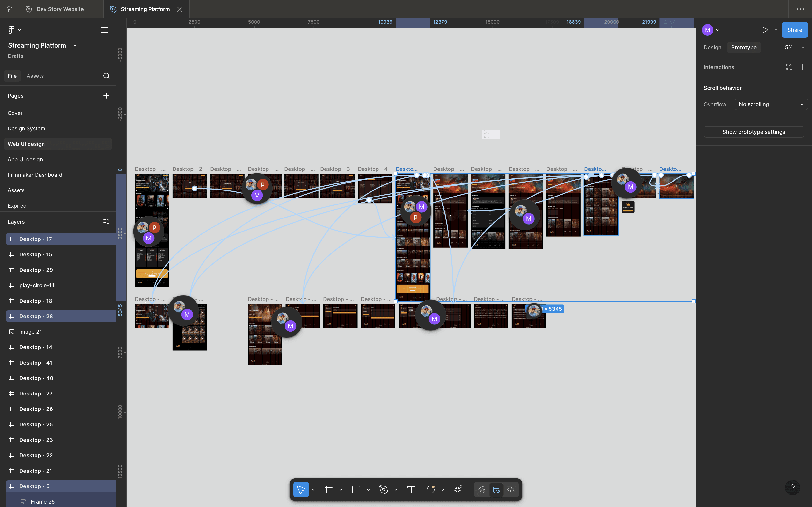This screenshot has height=507, width=812.
Task: Select the Text tool
Action: coord(411,490)
